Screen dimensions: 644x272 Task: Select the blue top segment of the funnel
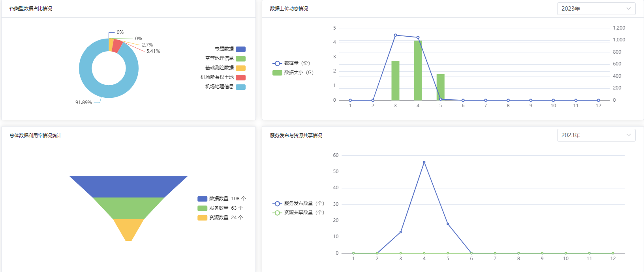point(128,186)
